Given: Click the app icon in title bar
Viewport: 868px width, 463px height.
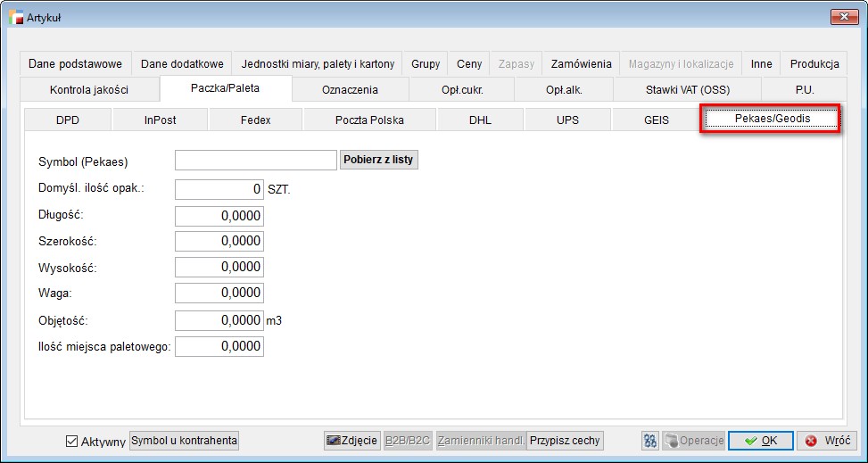Looking at the screenshot, I should 15,16.
